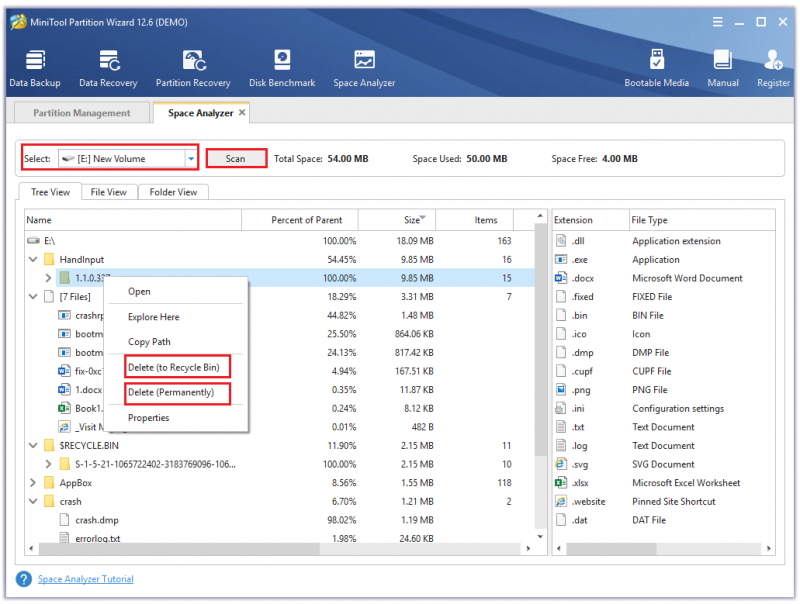Select the HandInput folder icon
Image resolution: width=800 pixels, height=604 pixels.
[x=49, y=259]
